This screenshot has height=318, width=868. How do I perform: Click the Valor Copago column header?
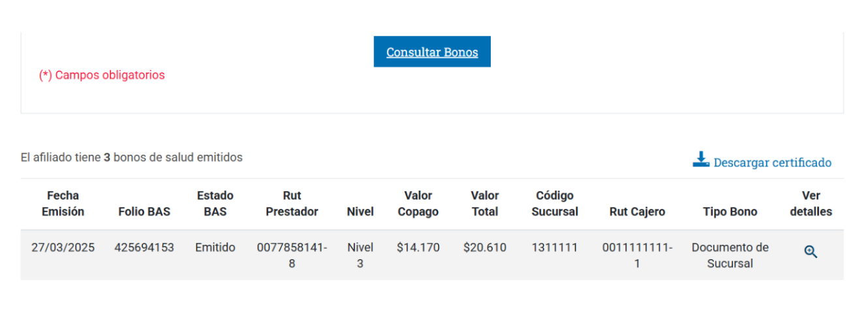click(x=418, y=204)
